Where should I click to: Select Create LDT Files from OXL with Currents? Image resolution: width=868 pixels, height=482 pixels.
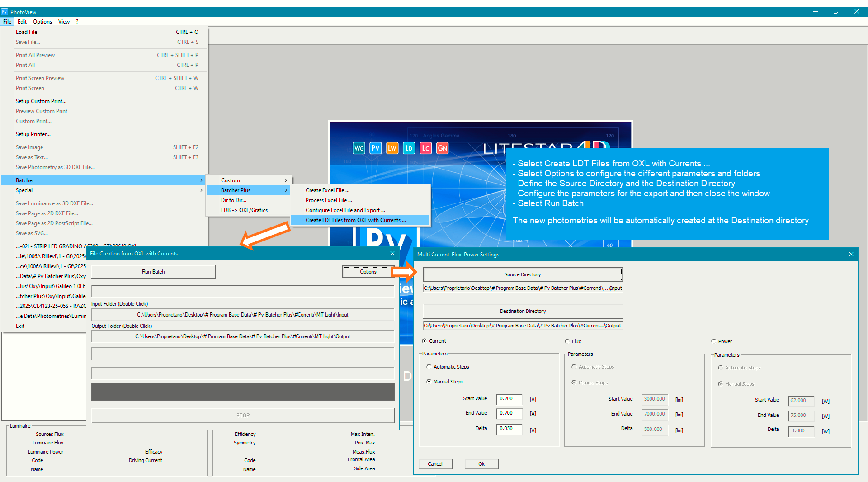pos(360,220)
